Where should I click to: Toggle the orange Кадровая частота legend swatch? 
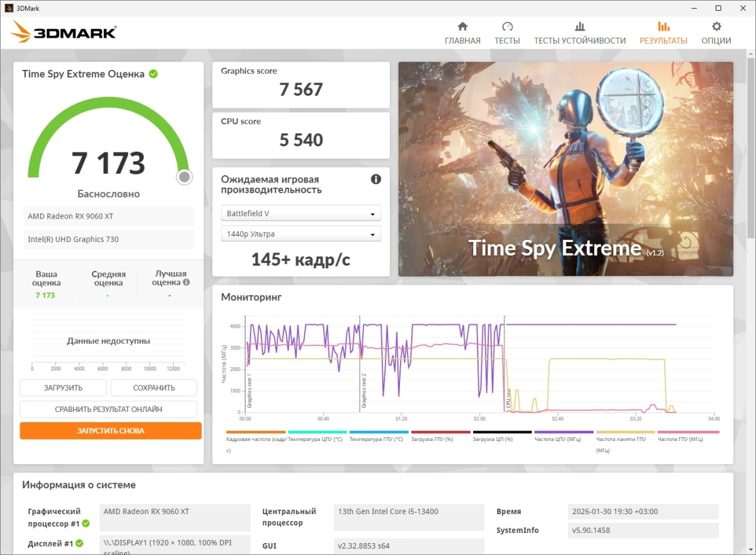pyautogui.click(x=255, y=432)
